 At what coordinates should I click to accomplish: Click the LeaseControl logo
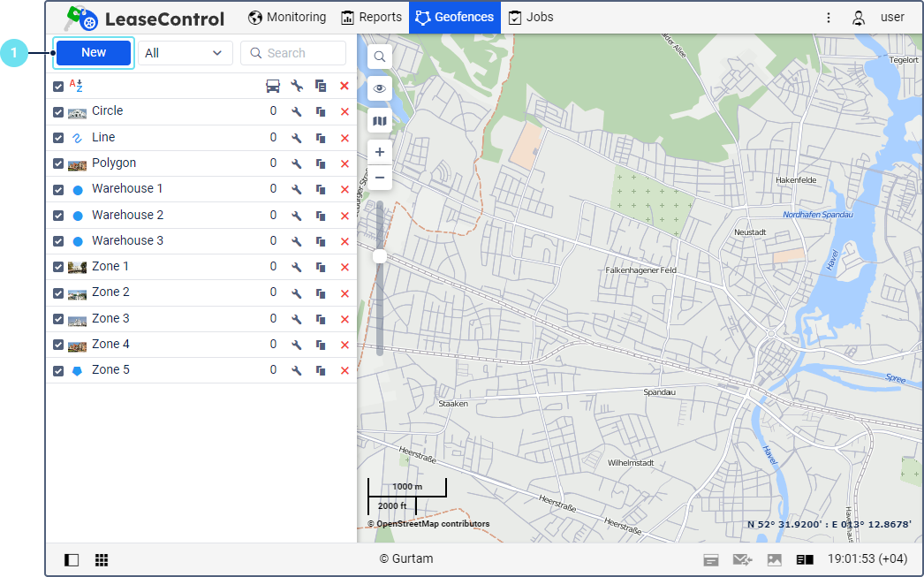coord(144,19)
